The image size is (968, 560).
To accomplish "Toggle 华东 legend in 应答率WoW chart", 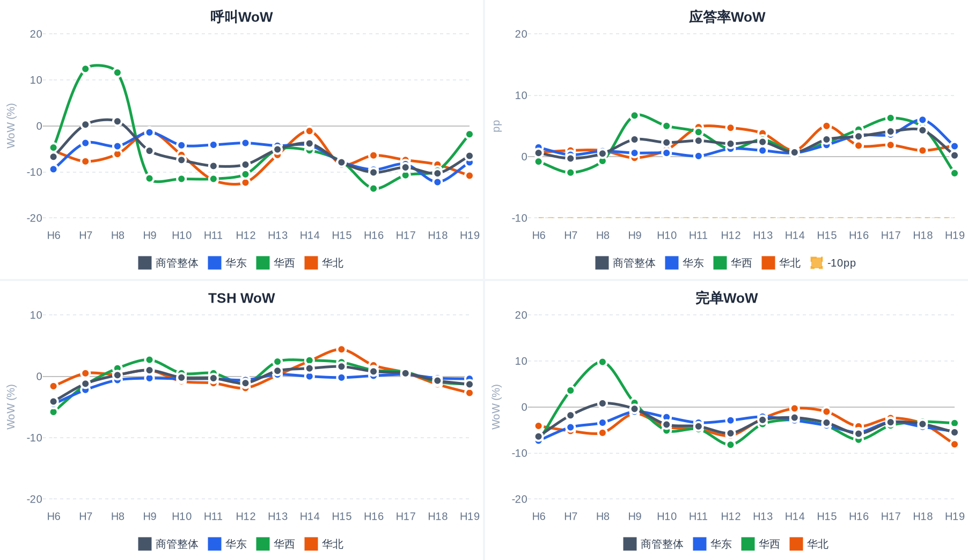I will (685, 263).
